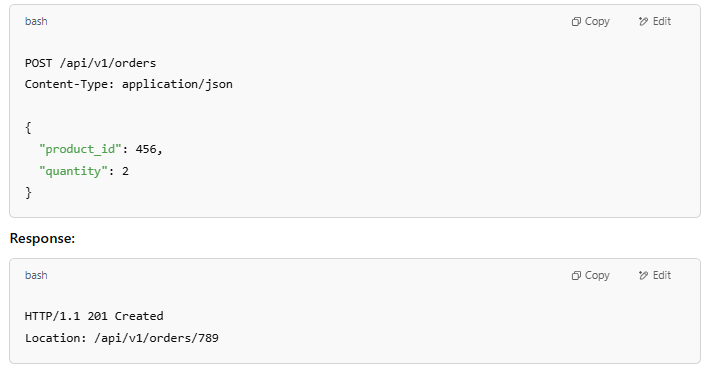Click the copy icon in the request code block

click(576, 22)
